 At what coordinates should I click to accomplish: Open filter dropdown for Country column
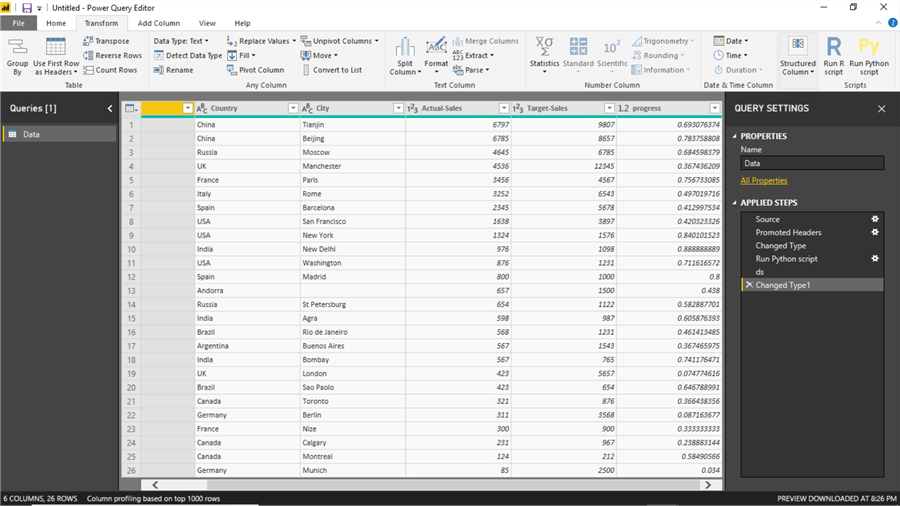pyautogui.click(x=293, y=108)
